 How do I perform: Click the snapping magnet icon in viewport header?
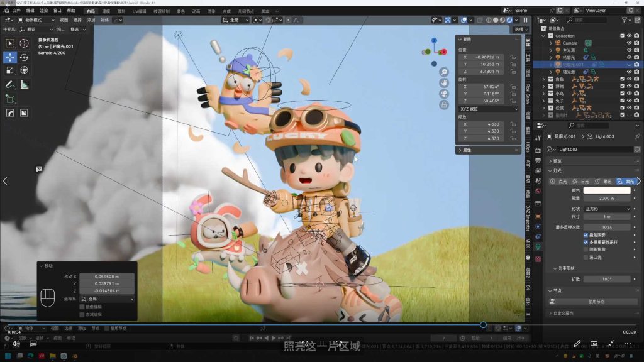(x=267, y=19)
